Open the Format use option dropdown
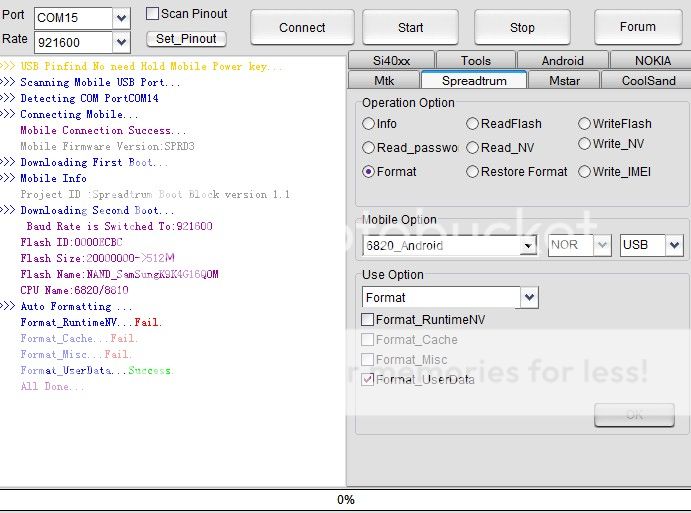This screenshot has width=691, height=513. coord(529,298)
